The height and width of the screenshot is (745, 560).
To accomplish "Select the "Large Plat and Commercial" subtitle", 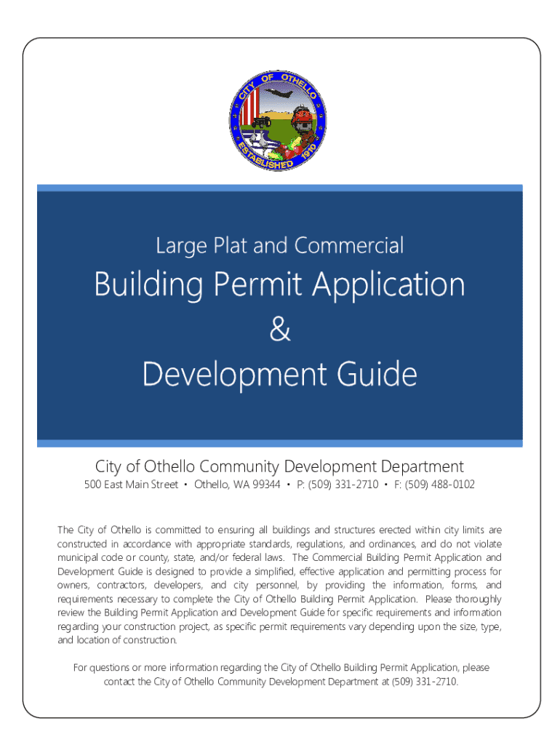I will (x=279, y=246).
